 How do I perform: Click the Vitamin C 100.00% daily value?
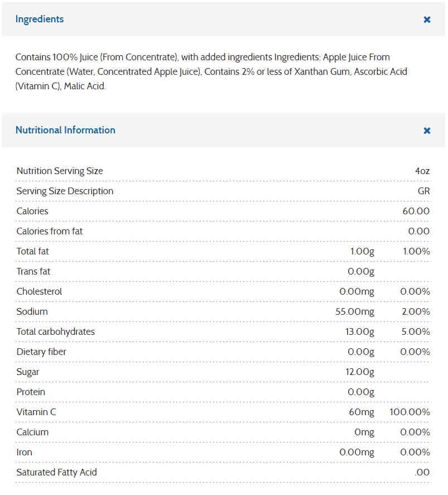tap(410, 412)
